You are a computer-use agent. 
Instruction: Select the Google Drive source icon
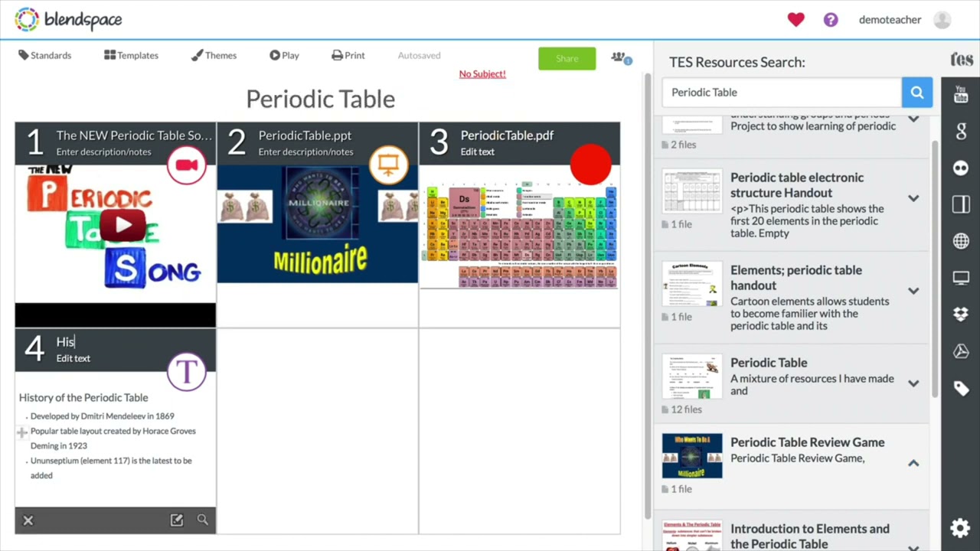[x=961, y=351]
